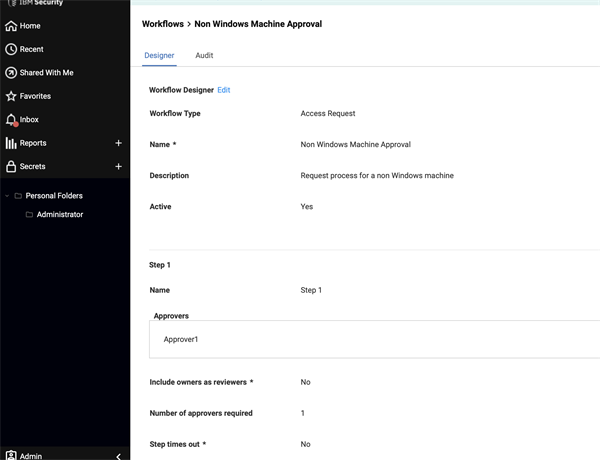Open the Administrator folder

pyautogui.click(x=60, y=215)
